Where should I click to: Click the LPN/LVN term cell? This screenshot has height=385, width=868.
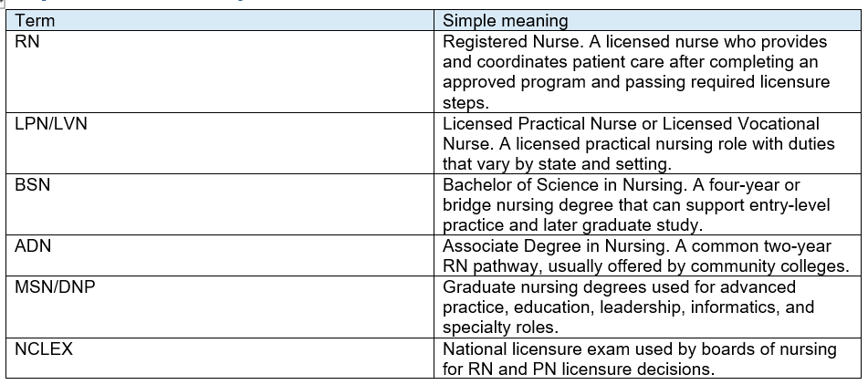pos(220,144)
